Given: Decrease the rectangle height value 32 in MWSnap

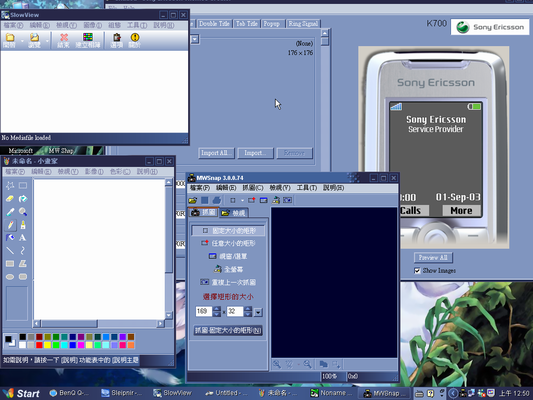Looking at the screenshot, I should coord(248,314).
